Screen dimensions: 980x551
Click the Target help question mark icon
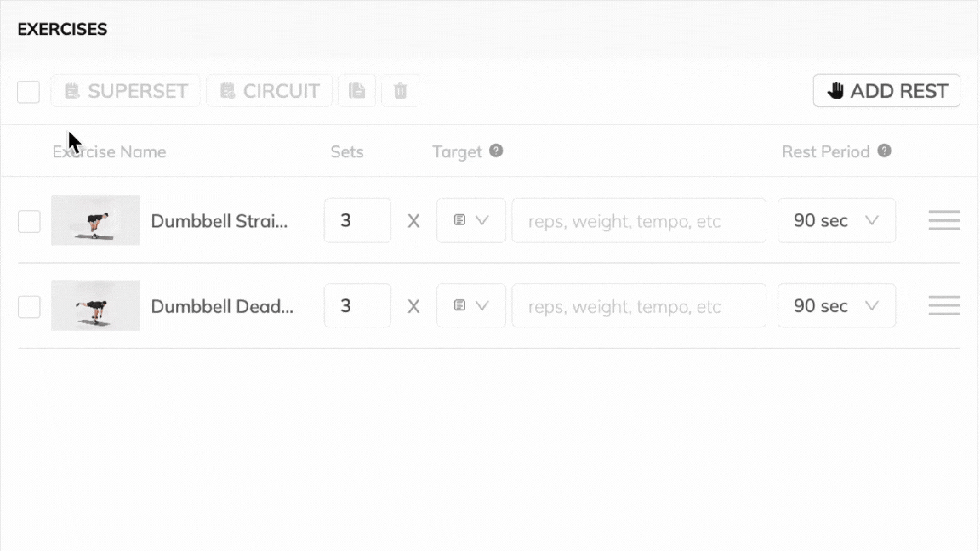(x=496, y=151)
